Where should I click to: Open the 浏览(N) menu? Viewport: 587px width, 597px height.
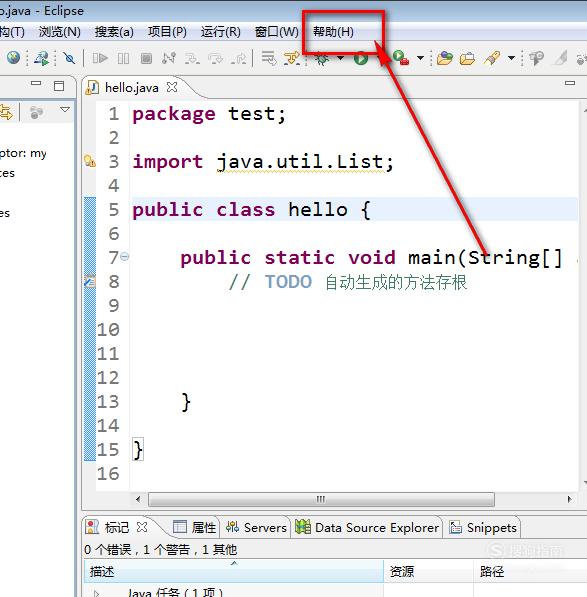click(x=59, y=32)
